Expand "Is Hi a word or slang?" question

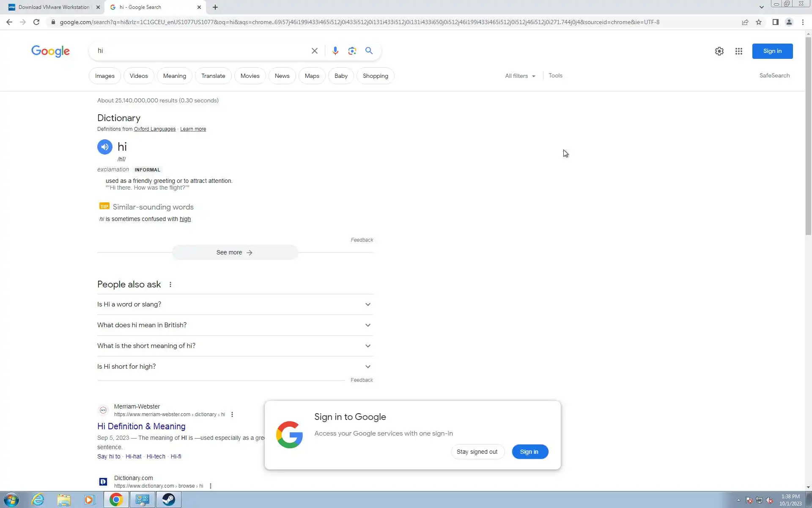pos(235,304)
